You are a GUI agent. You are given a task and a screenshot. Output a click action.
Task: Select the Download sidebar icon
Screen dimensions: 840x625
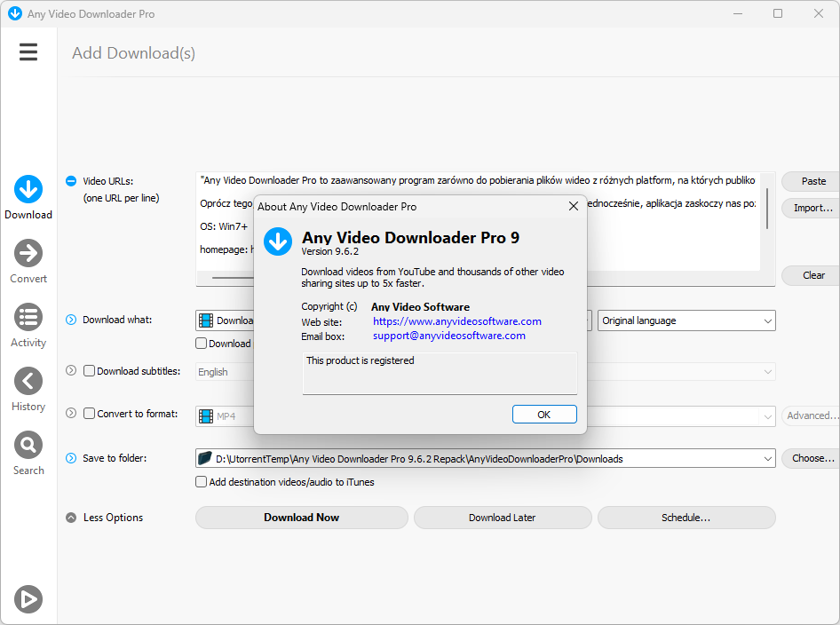click(28, 189)
